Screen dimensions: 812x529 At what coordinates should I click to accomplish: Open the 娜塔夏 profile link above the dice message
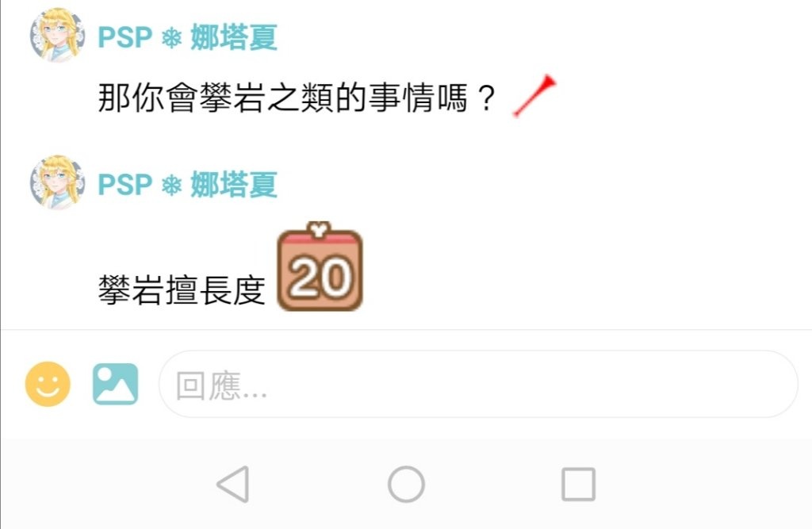tap(234, 185)
